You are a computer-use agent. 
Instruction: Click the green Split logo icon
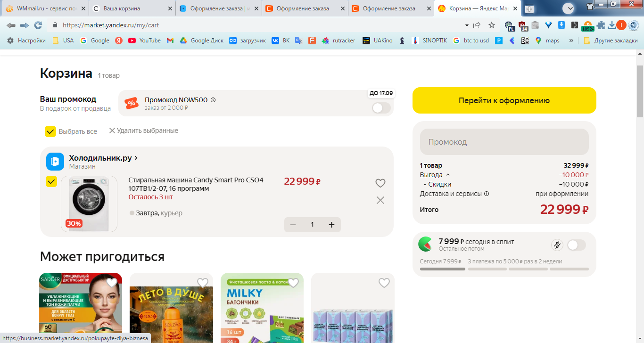pos(425,244)
